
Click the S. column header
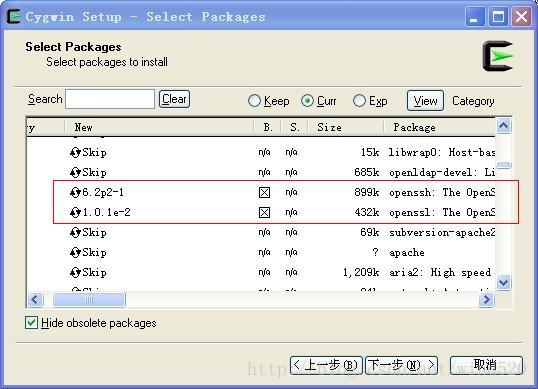pos(294,128)
